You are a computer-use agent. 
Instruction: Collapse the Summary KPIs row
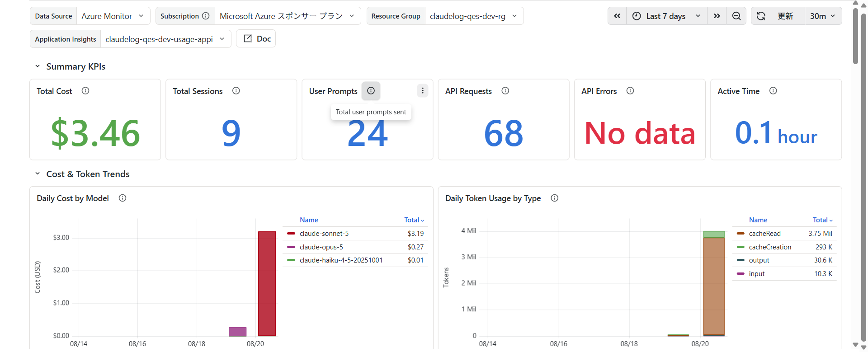pyautogui.click(x=38, y=66)
